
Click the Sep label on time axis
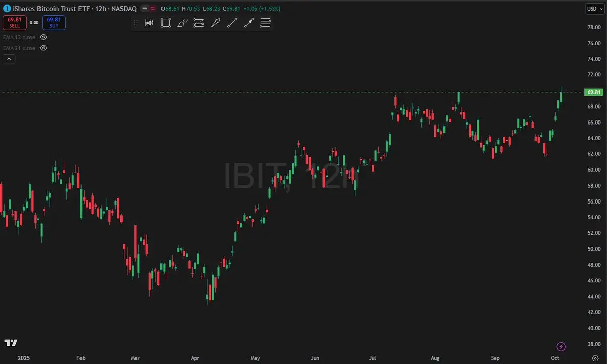(495, 358)
